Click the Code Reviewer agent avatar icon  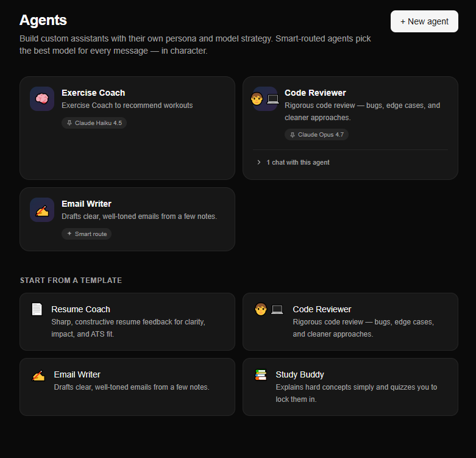pos(265,99)
